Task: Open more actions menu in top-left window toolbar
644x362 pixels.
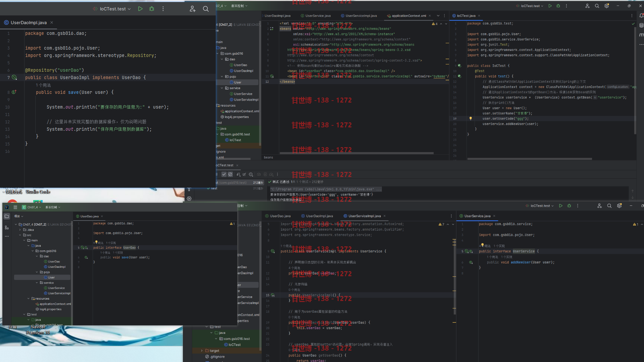Action: 163,9
